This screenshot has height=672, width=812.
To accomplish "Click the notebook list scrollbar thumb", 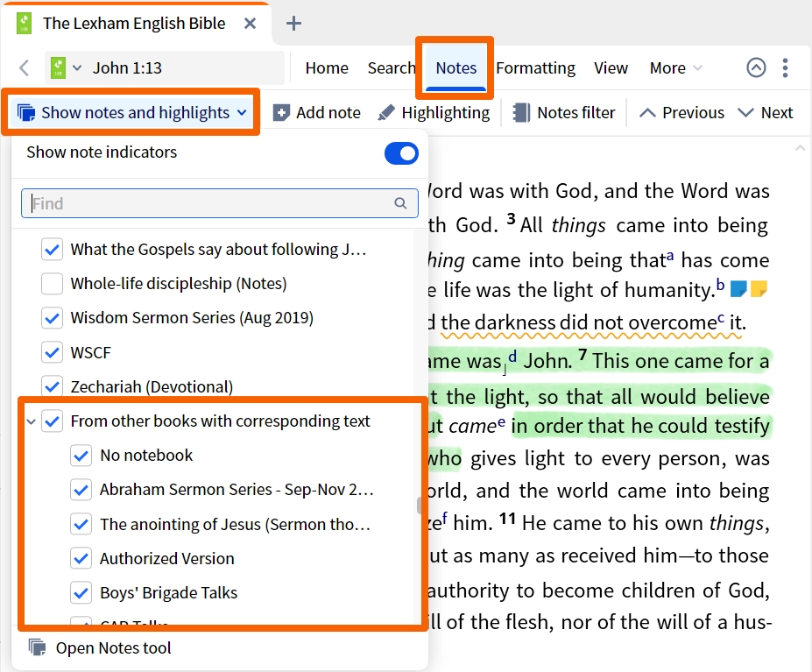I will click(419, 506).
